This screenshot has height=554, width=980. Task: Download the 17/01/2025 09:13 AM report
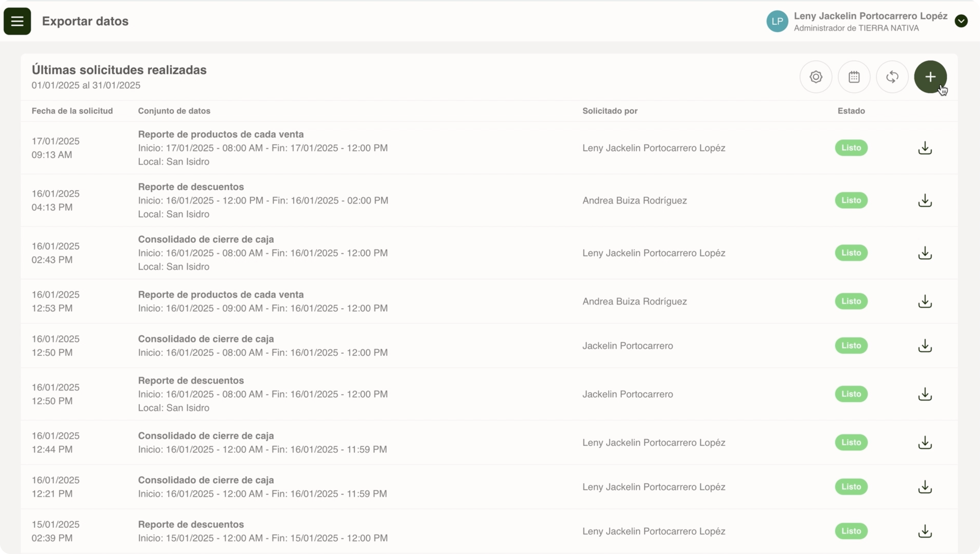(x=925, y=148)
